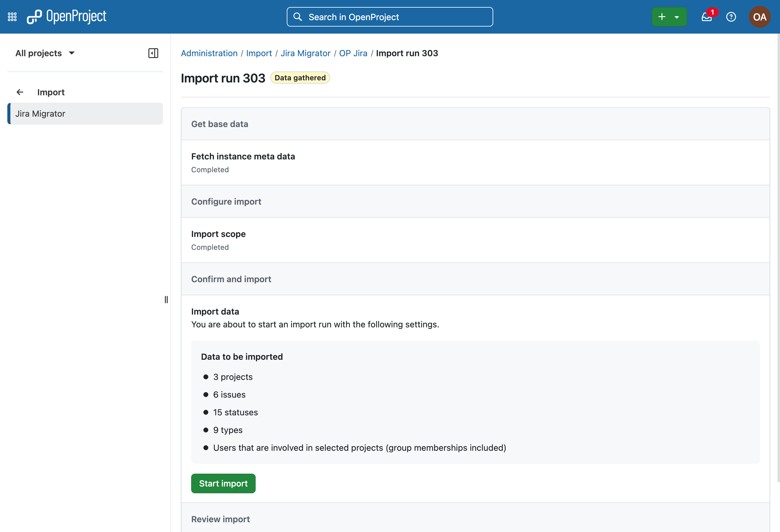780x532 pixels.
Task: Focus the Search in OpenProject field
Action: click(390, 17)
